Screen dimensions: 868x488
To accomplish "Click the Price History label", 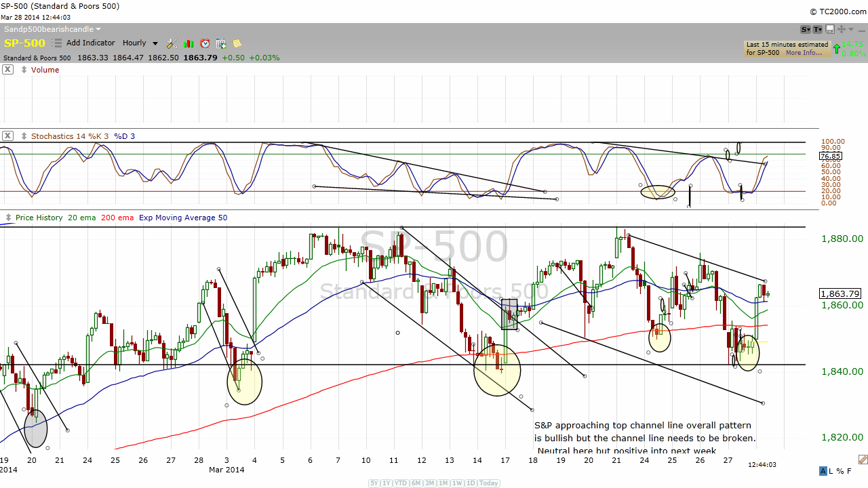I will 39,218.
